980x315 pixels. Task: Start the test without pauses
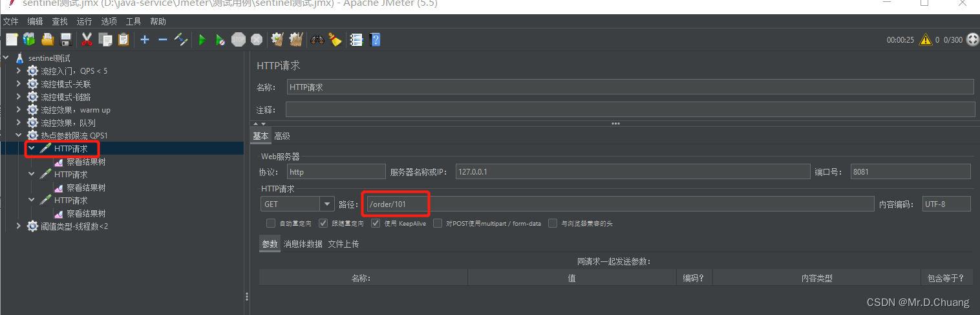pos(220,39)
